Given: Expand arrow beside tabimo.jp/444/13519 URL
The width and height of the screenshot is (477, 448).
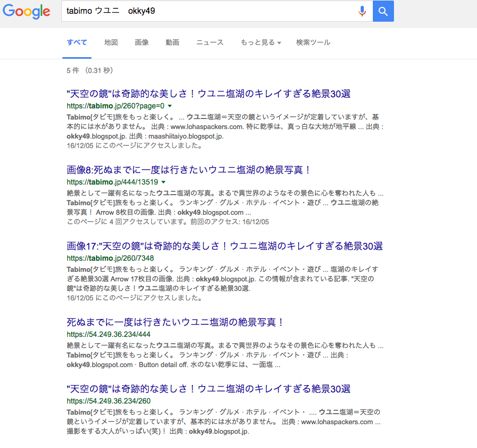Looking at the screenshot, I should point(163,182).
